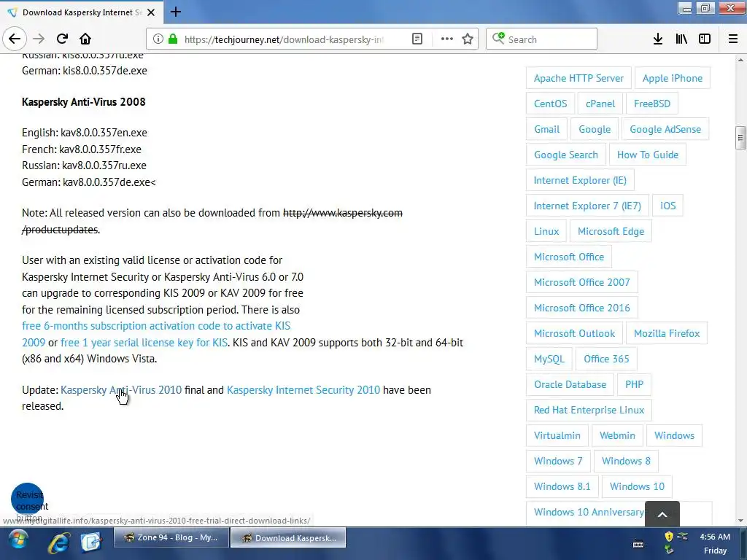Open the Firefox home page

click(x=85, y=39)
